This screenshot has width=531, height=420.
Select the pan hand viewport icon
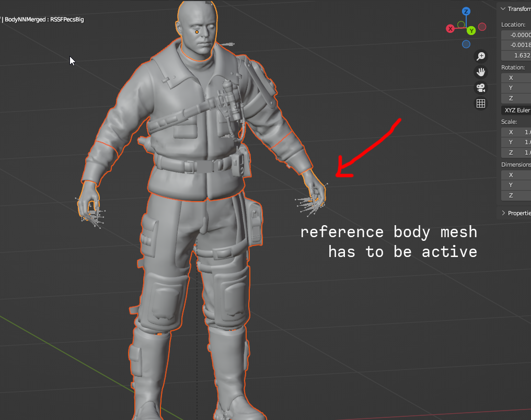480,72
